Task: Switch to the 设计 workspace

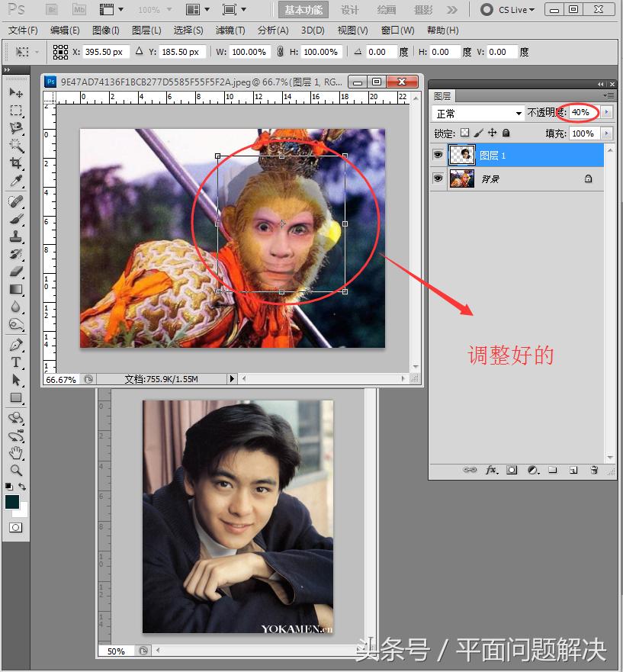Action: click(349, 10)
